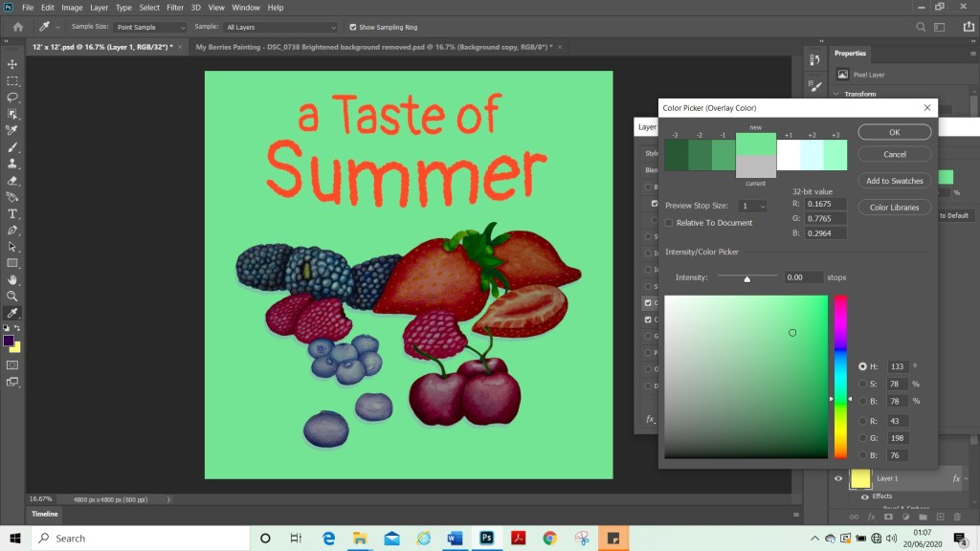
Task: Select the Horizontal Type tool
Action: 11,213
